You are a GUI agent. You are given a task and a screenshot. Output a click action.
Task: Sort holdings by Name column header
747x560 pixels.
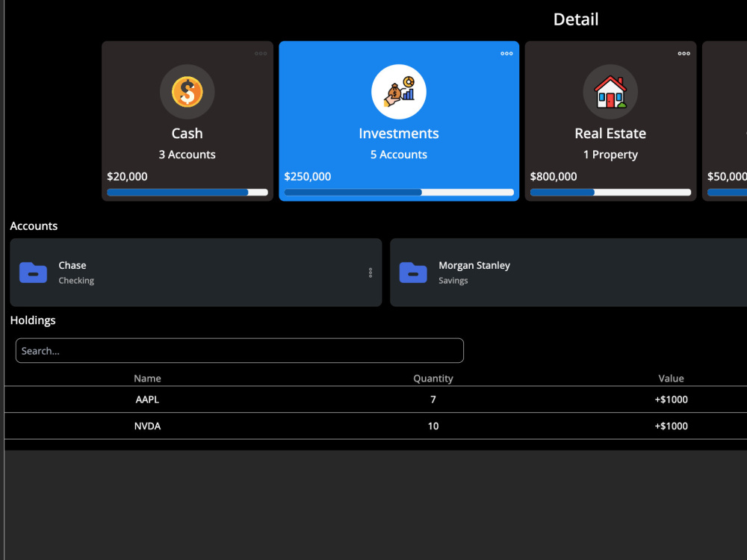coord(147,378)
